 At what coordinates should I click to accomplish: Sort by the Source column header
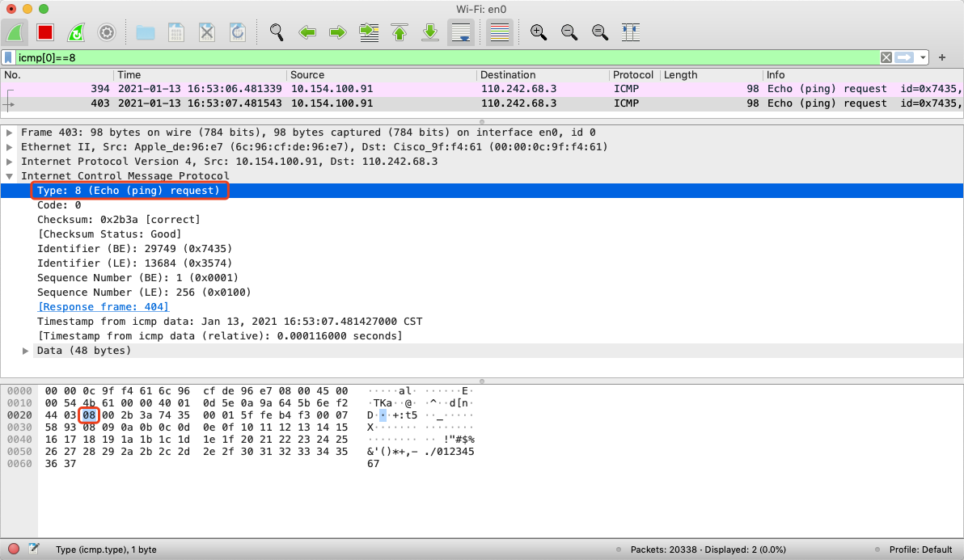(x=381, y=75)
